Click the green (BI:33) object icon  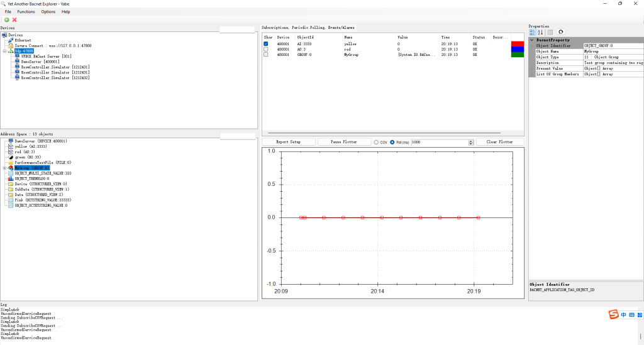coord(10,157)
